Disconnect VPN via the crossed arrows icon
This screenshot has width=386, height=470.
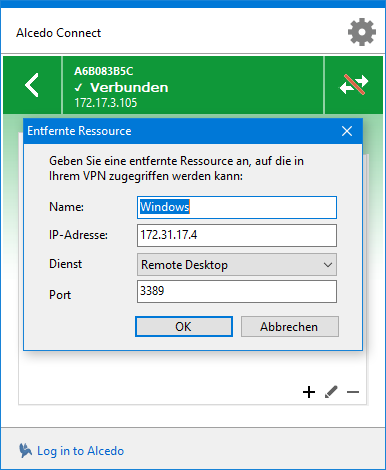click(x=354, y=85)
